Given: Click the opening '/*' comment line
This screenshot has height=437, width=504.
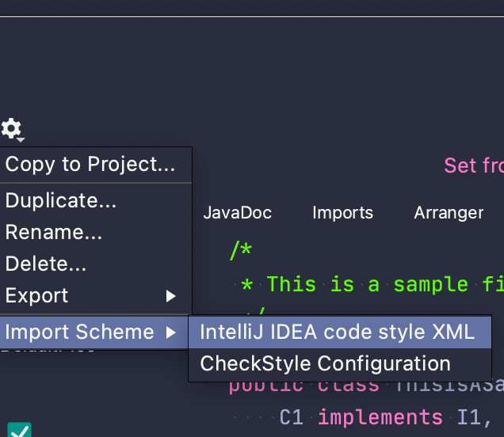Looking at the screenshot, I should coord(241,250).
